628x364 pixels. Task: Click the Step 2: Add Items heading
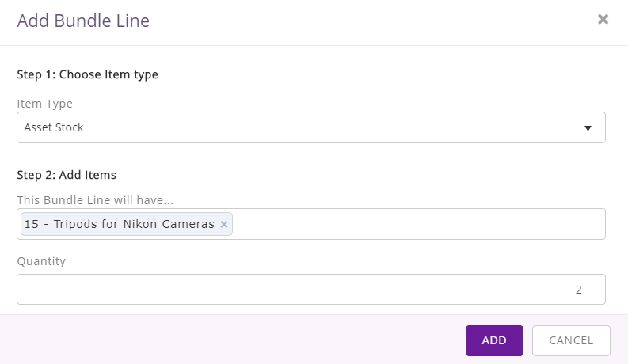tap(67, 175)
